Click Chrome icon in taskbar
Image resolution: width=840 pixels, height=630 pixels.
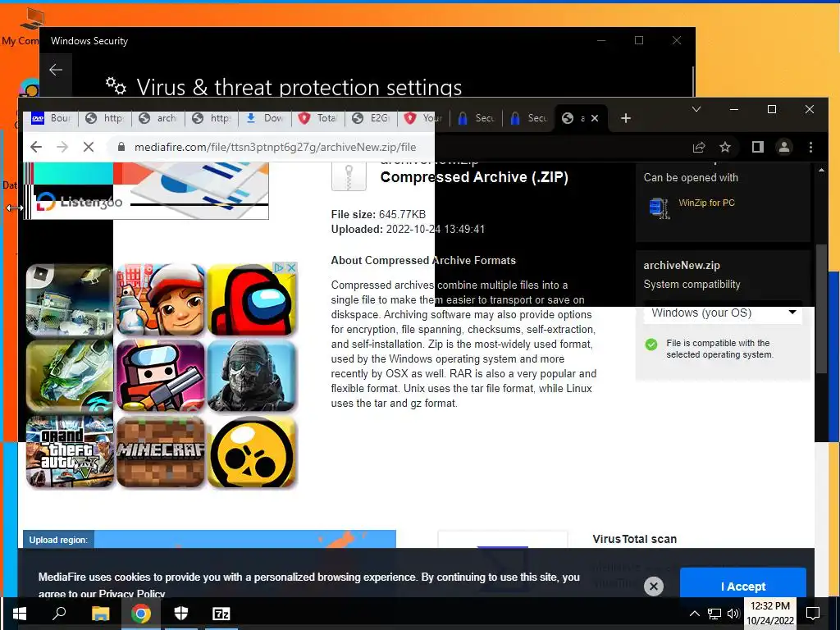(141, 614)
